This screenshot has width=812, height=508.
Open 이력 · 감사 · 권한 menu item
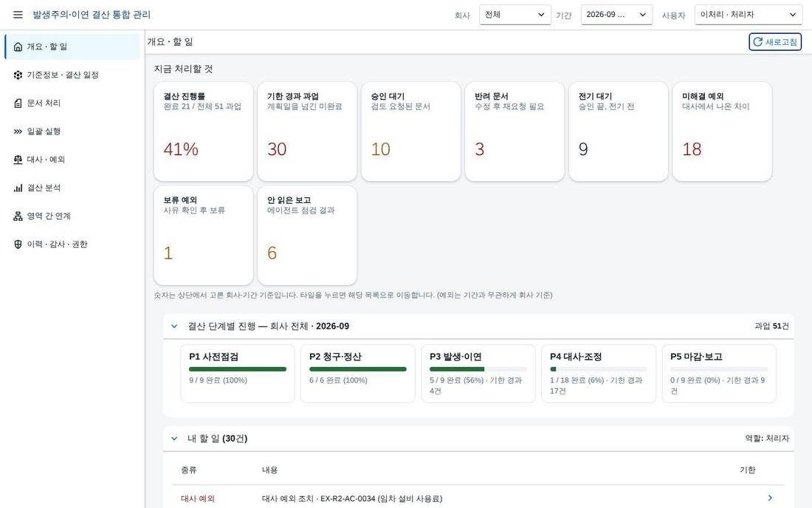tap(72, 244)
